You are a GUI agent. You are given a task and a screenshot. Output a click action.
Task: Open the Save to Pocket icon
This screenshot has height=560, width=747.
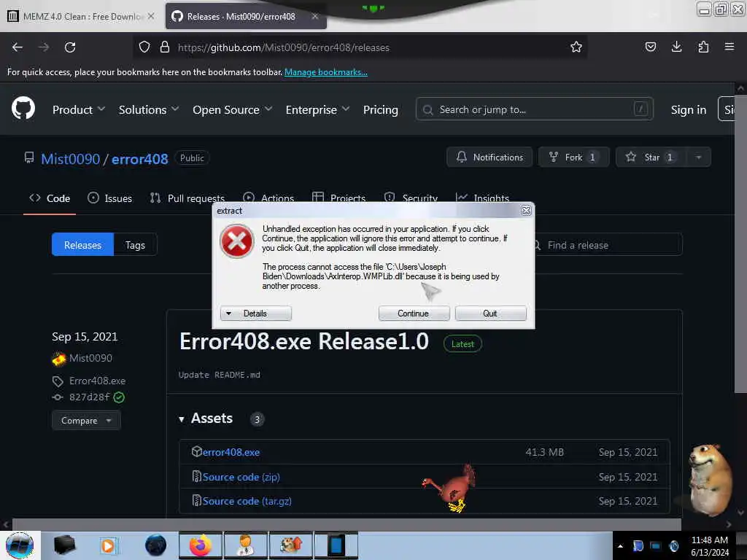click(650, 47)
